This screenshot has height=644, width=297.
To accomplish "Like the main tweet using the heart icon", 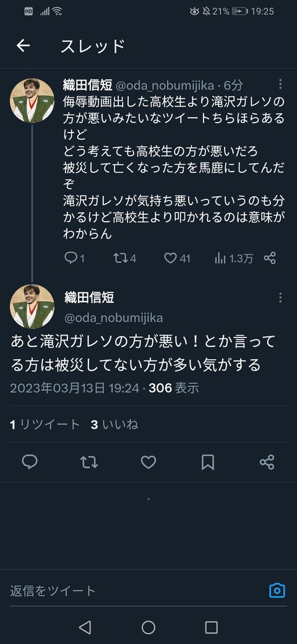I will pyautogui.click(x=148, y=462).
